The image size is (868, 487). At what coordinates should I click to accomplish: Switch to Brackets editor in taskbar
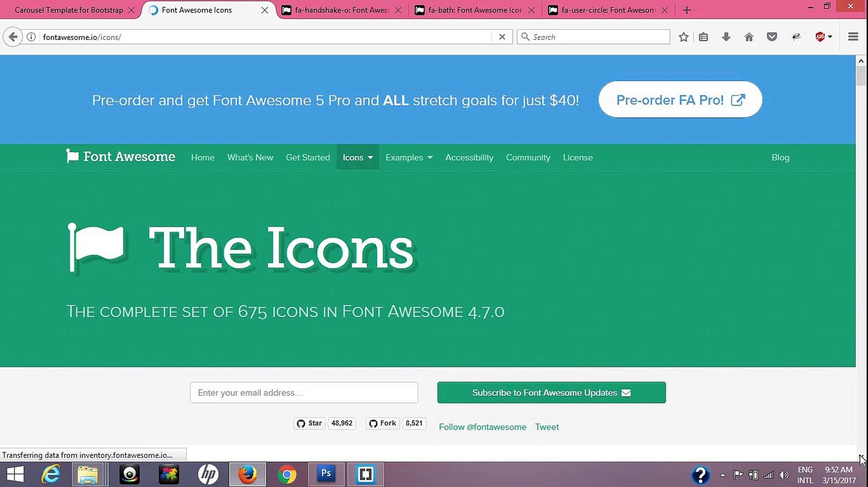[366, 475]
